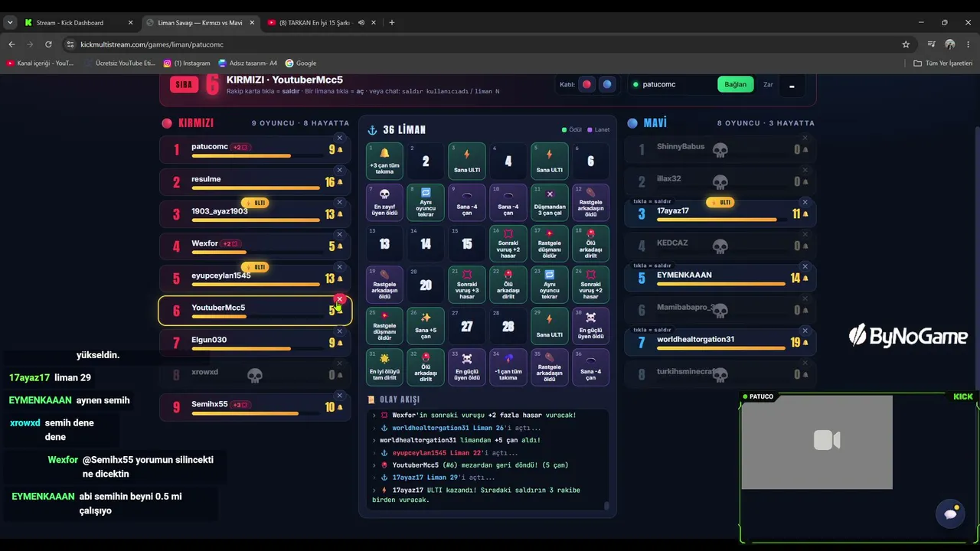Open unrevealed port 27 tile

(467, 326)
